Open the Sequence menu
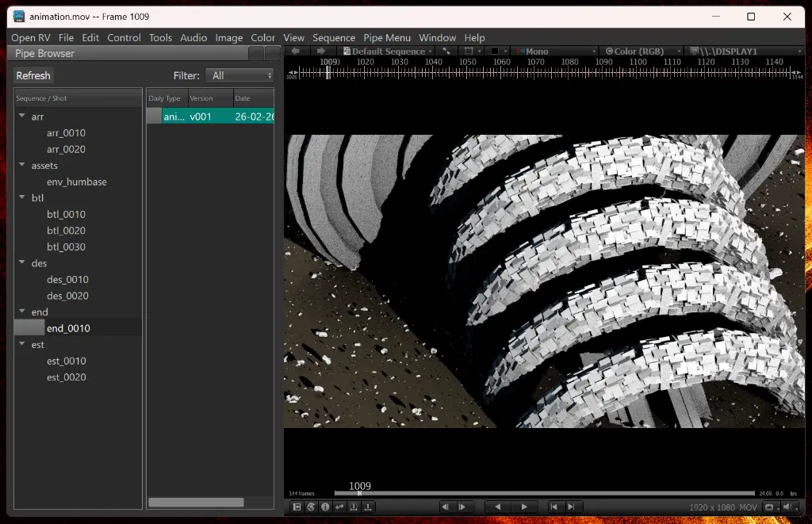Screen dimensions: 812x524 point(334,38)
